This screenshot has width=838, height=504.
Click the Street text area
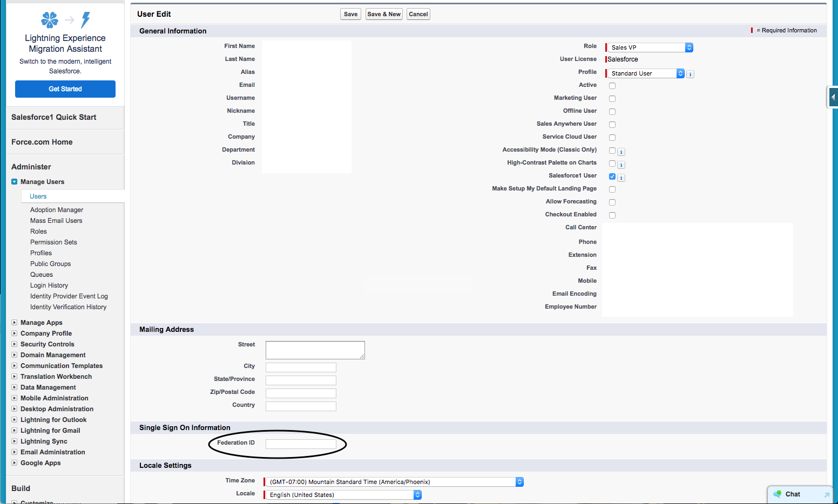[315, 350]
